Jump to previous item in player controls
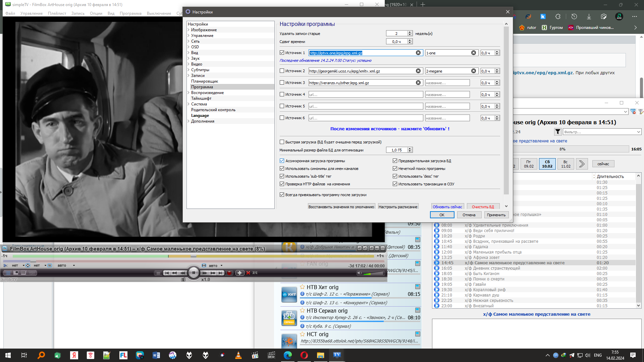The width and height of the screenshot is (644, 362). (167, 273)
